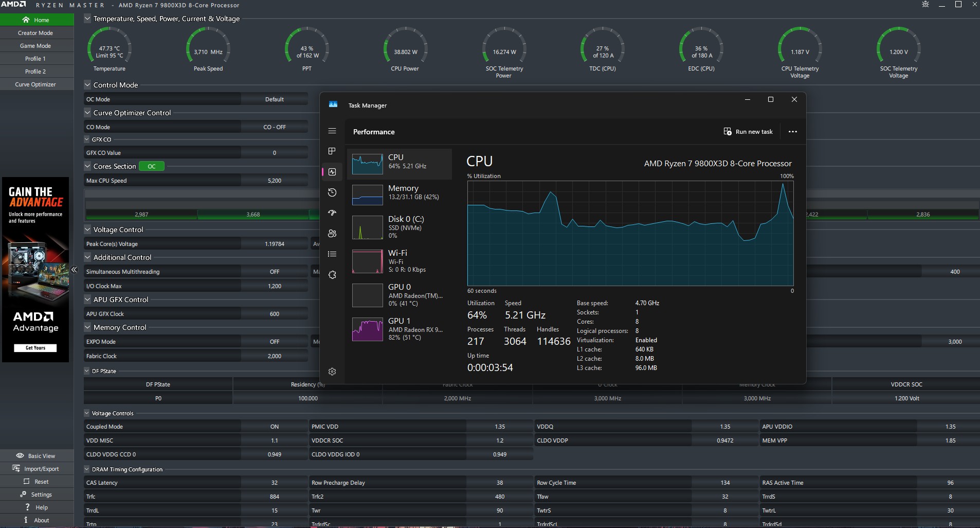
Task: Open App history icon in Task Manager
Action: (x=332, y=192)
